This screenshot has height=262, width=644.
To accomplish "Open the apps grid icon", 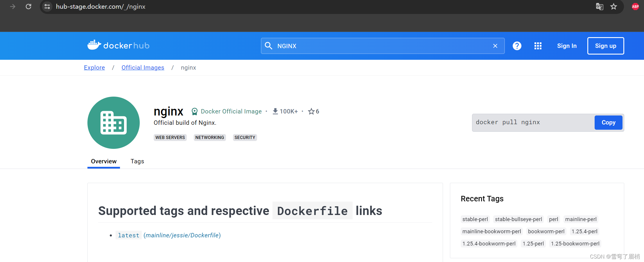I will tap(538, 46).
